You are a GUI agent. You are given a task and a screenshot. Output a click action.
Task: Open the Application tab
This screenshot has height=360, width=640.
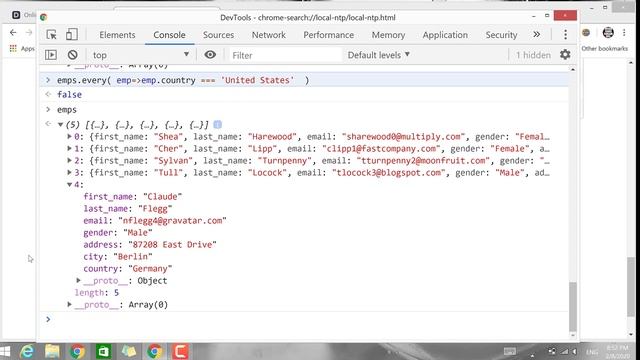click(x=445, y=35)
